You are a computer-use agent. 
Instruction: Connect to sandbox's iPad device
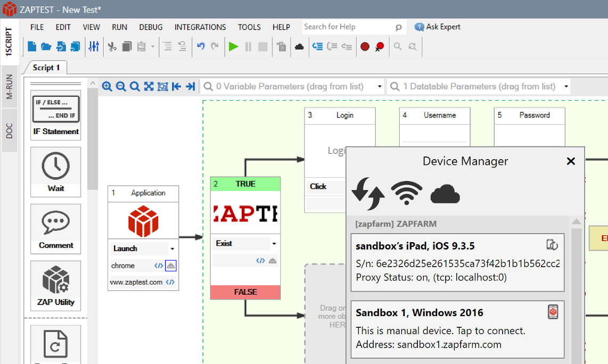pyautogui.click(x=457, y=262)
